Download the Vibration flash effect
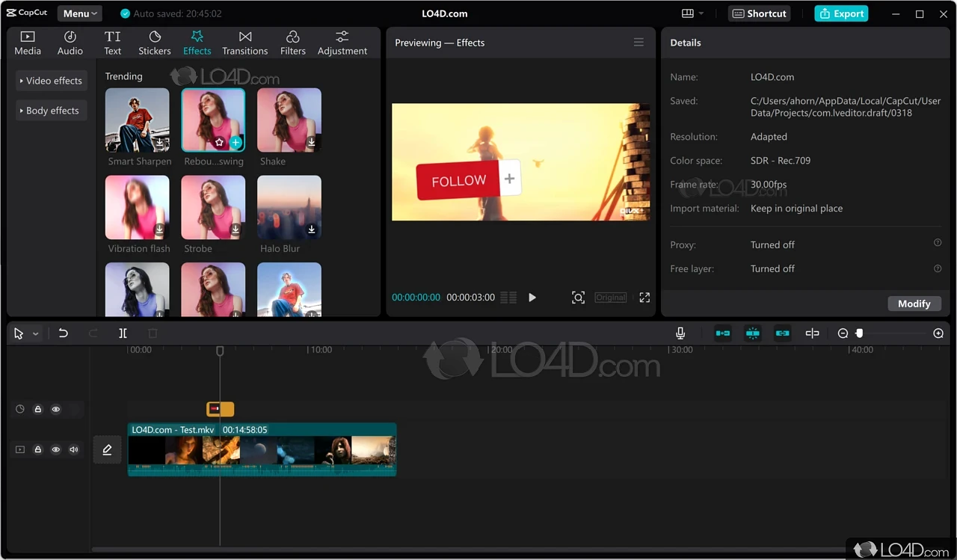957x560 pixels. (x=159, y=230)
